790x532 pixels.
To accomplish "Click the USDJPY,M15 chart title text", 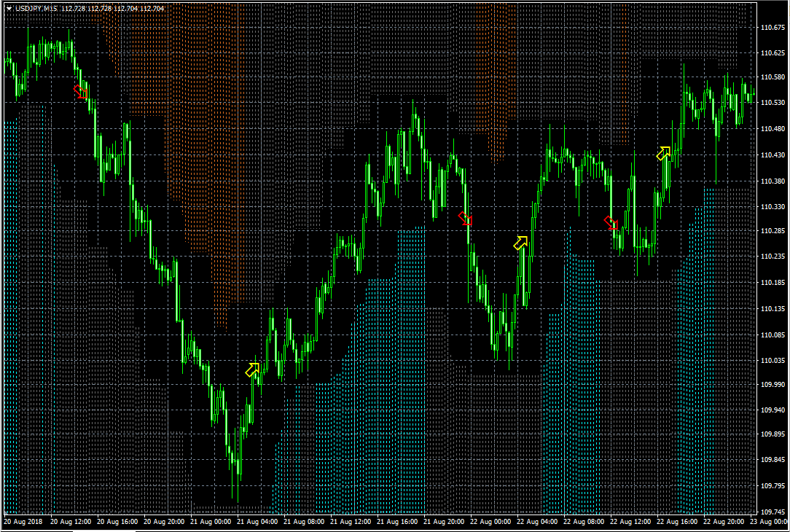I will pyautogui.click(x=36, y=9).
